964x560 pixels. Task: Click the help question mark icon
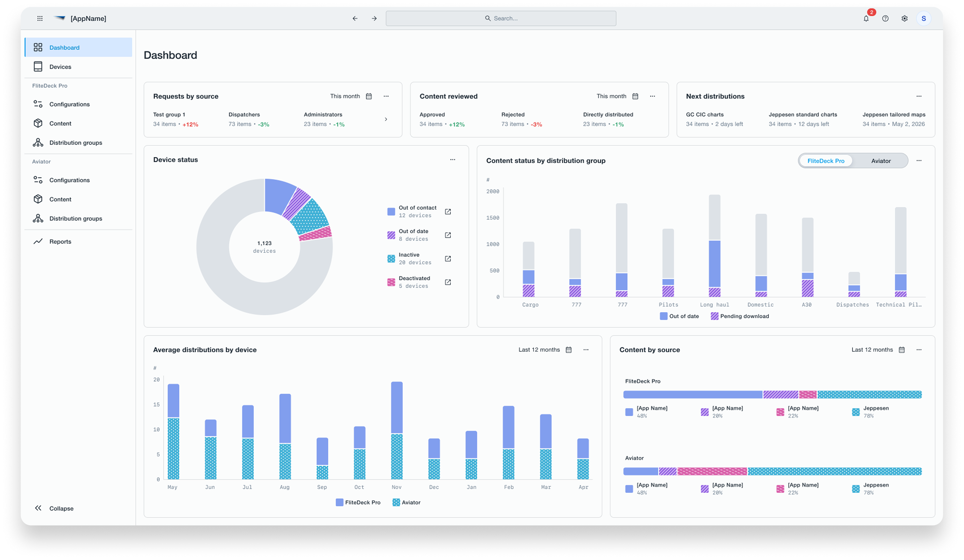[885, 18]
